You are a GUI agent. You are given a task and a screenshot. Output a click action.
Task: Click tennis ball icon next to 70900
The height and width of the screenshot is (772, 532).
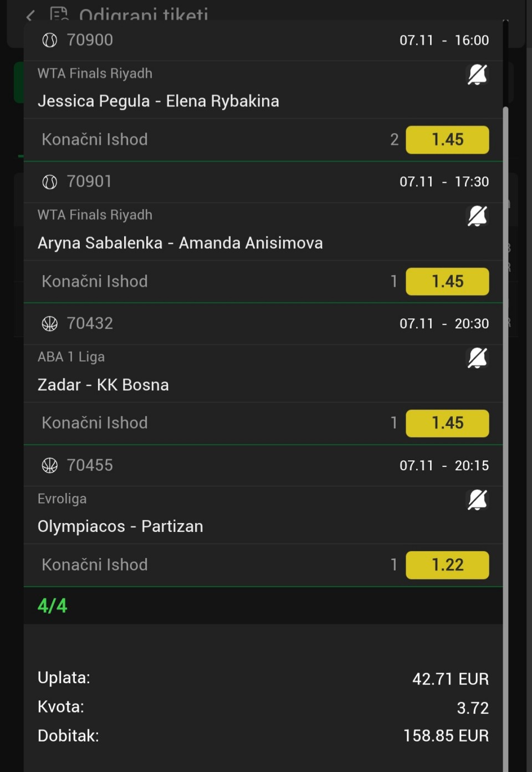(50, 40)
